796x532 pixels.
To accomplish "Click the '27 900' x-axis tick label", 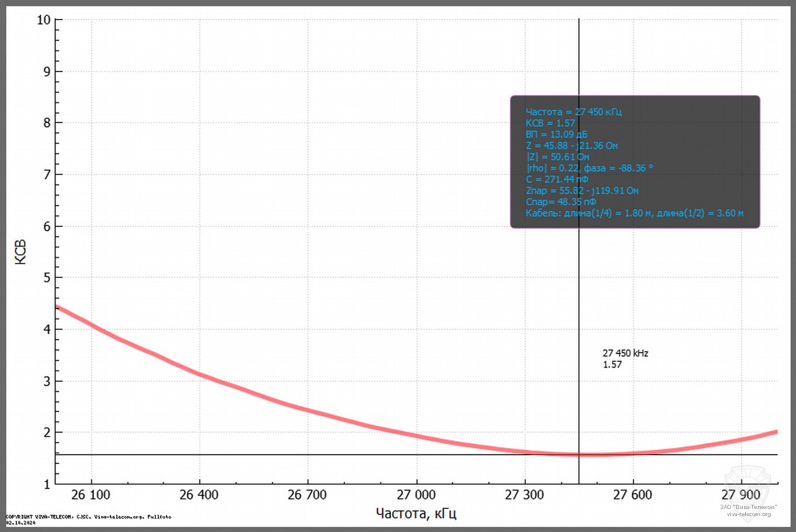I will pyautogui.click(x=740, y=495).
